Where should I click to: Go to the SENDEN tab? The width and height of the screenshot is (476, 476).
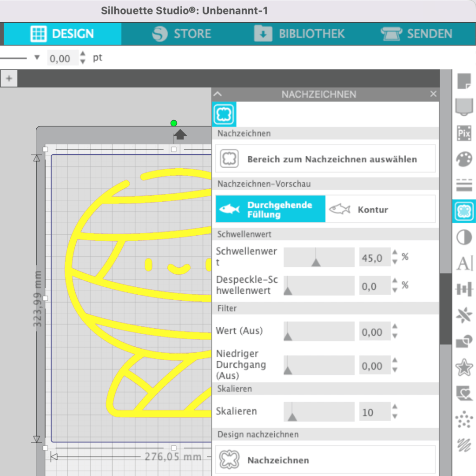point(416,34)
